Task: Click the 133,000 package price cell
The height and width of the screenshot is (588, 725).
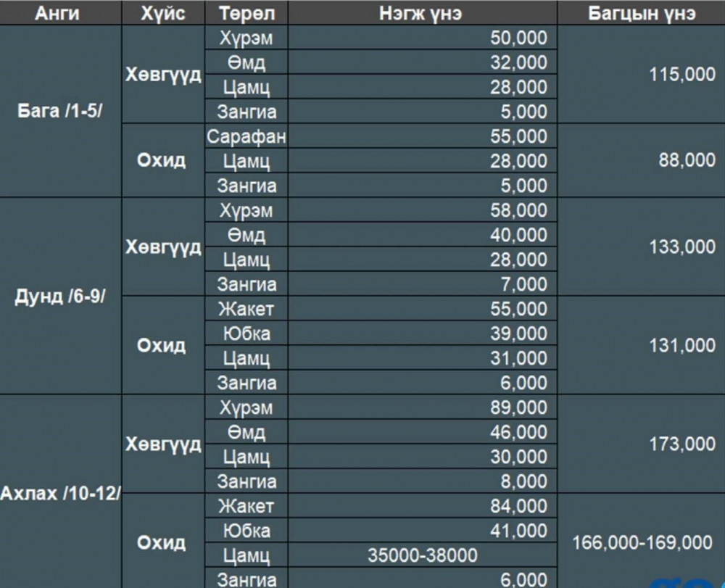Action: click(642, 247)
